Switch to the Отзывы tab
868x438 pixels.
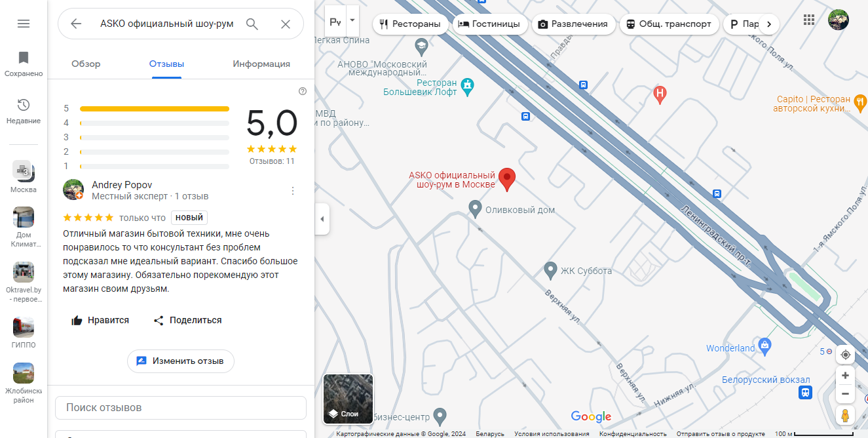pos(166,64)
